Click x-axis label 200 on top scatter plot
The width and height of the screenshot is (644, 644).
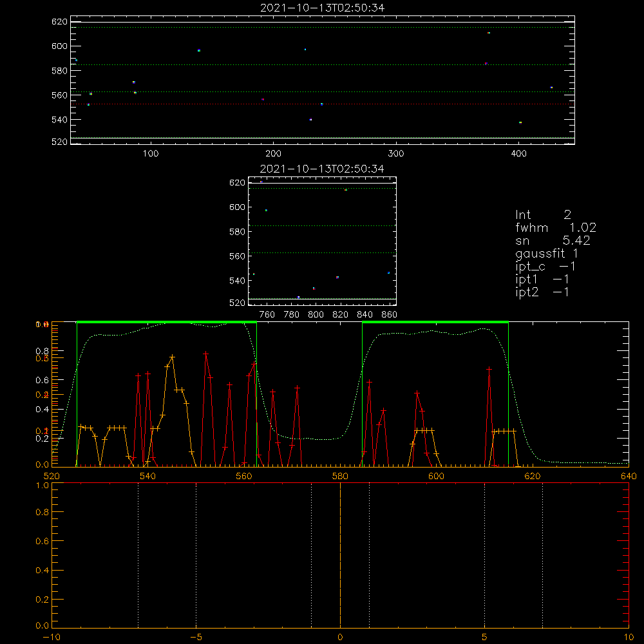(x=273, y=154)
